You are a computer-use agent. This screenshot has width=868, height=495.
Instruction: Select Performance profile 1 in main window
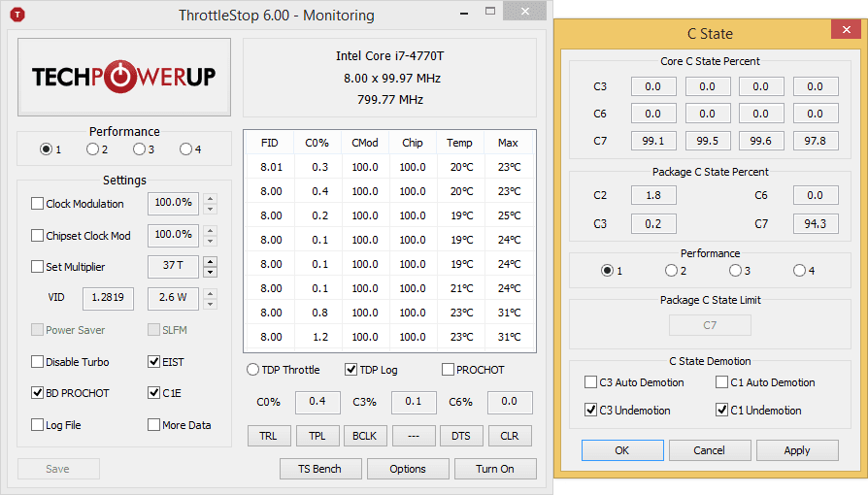coord(46,148)
